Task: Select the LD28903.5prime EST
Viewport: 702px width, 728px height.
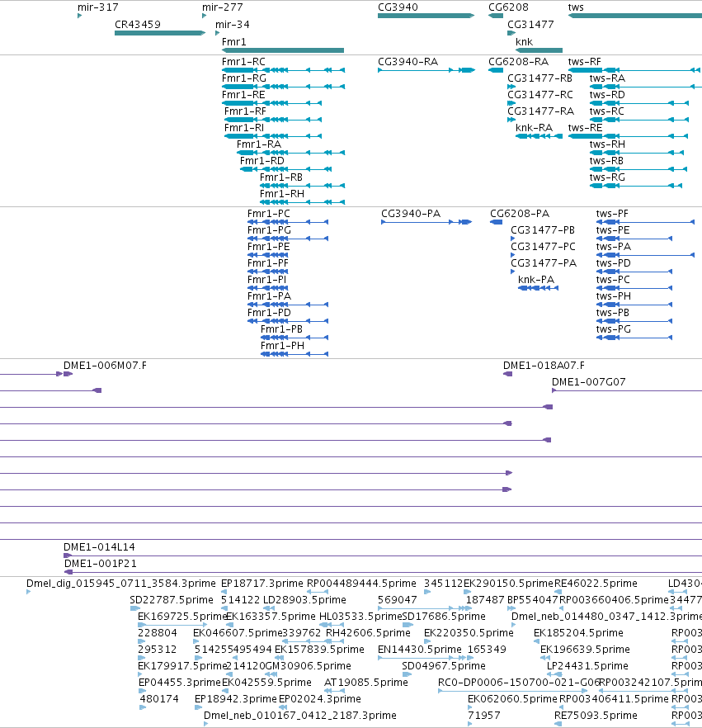Action: pos(269,608)
